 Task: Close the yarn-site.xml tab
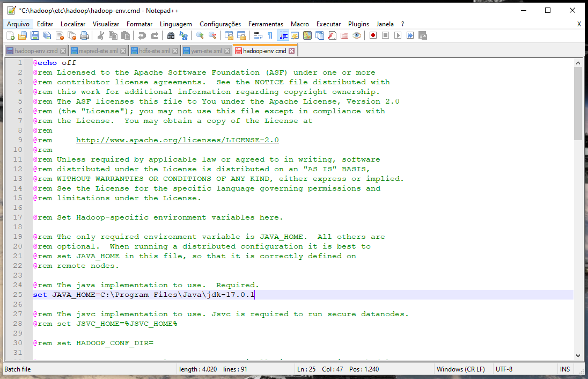click(227, 51)
